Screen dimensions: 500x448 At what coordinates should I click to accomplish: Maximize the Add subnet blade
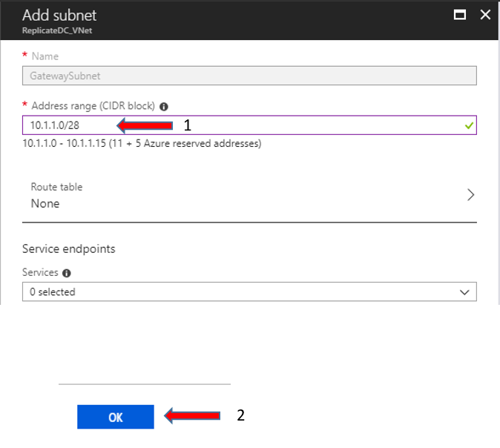[x=459, y=15]
